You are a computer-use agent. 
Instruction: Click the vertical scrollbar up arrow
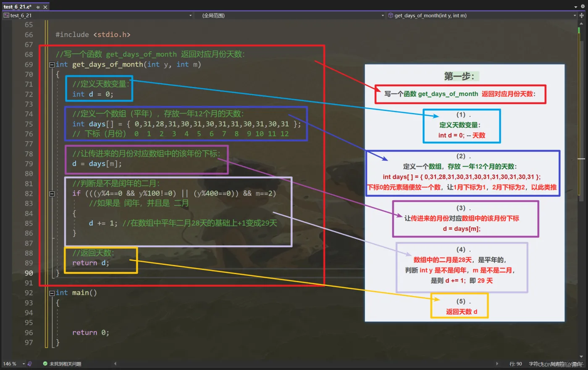tap(582, 24)
